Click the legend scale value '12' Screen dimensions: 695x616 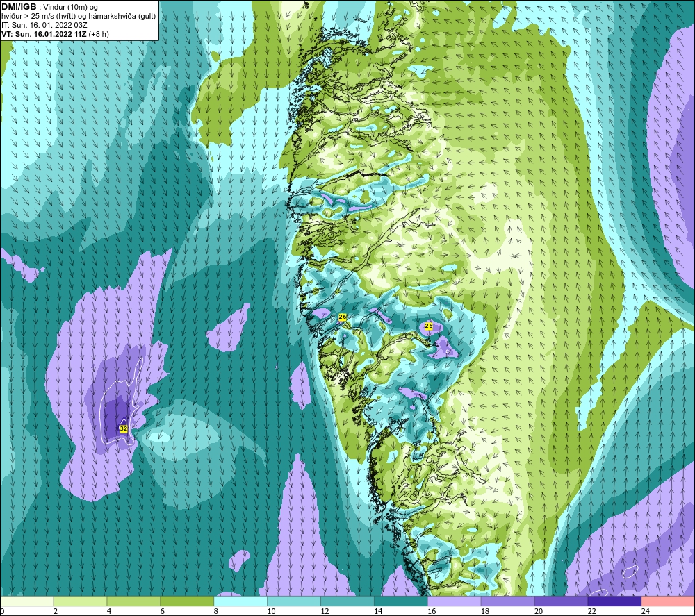click(x=325, y=611)
